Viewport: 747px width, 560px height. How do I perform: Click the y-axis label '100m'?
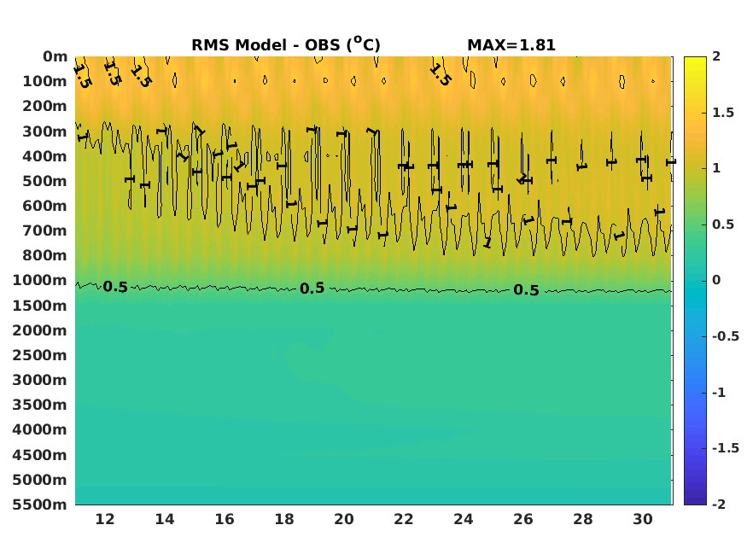tap(44, 81)
